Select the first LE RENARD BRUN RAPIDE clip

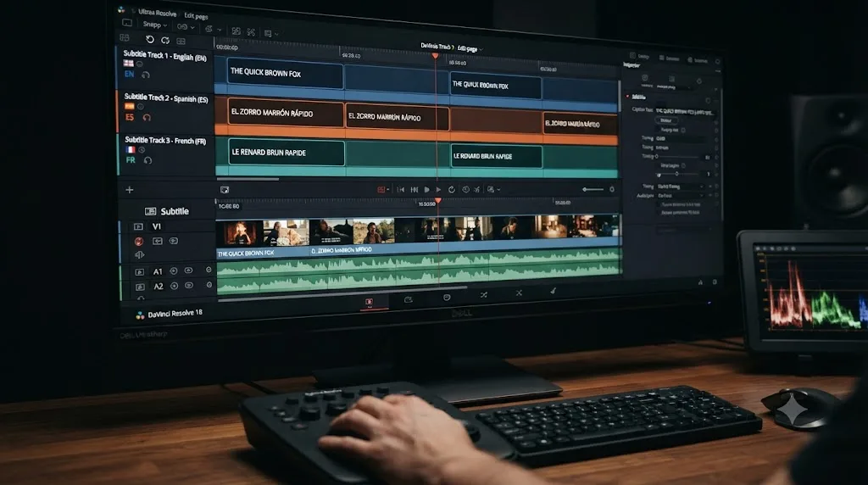287,153
